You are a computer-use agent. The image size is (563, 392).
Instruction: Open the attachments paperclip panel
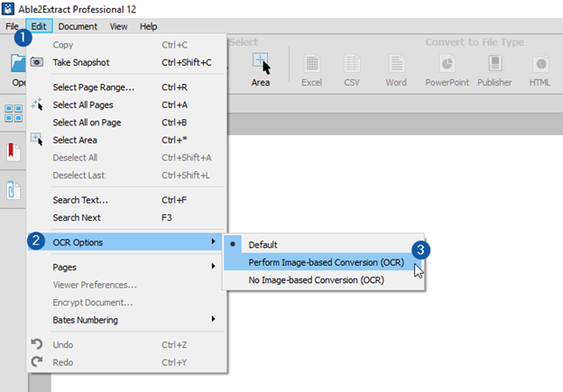(x=14, y=190)
